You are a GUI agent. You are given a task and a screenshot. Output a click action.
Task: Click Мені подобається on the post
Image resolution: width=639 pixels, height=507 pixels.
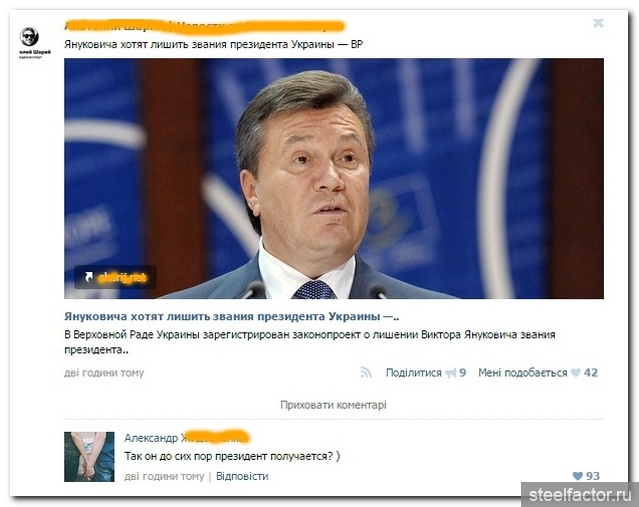tap(522, 373)
